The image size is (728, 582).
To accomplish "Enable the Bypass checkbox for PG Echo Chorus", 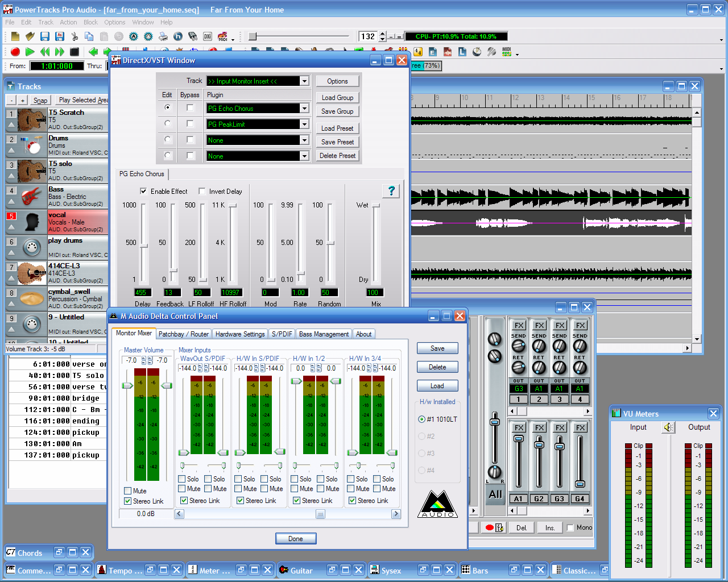I will (x=190, y=107).
